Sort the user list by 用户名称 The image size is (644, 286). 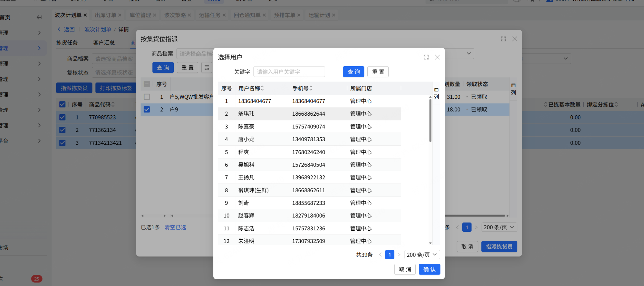[262, 88]
